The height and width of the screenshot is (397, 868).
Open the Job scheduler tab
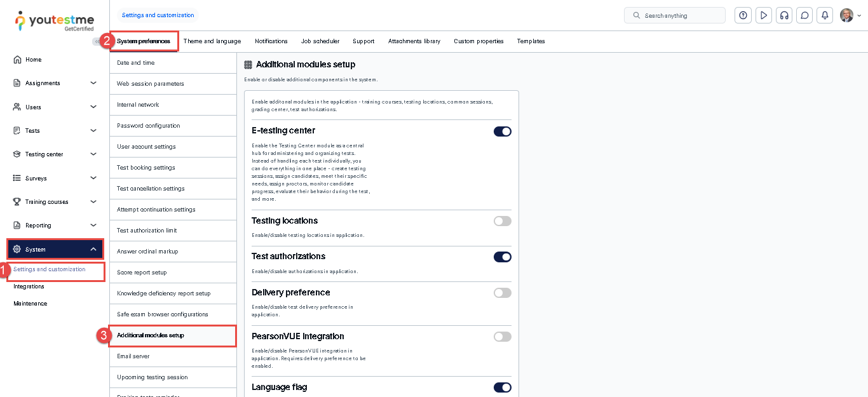pos(320,41)
